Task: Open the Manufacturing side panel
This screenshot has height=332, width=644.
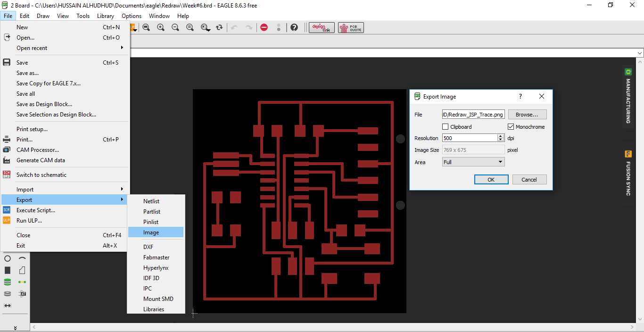Action: pos(628,97)
